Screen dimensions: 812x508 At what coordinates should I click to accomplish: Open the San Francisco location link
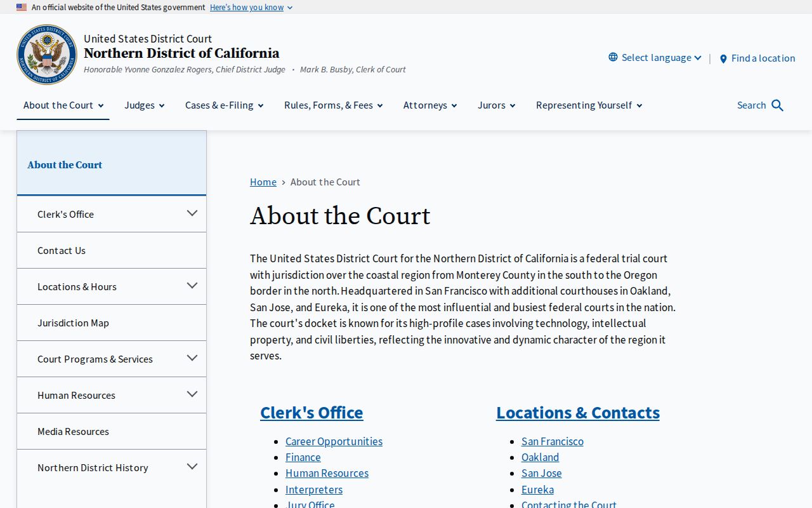[553, 441]
